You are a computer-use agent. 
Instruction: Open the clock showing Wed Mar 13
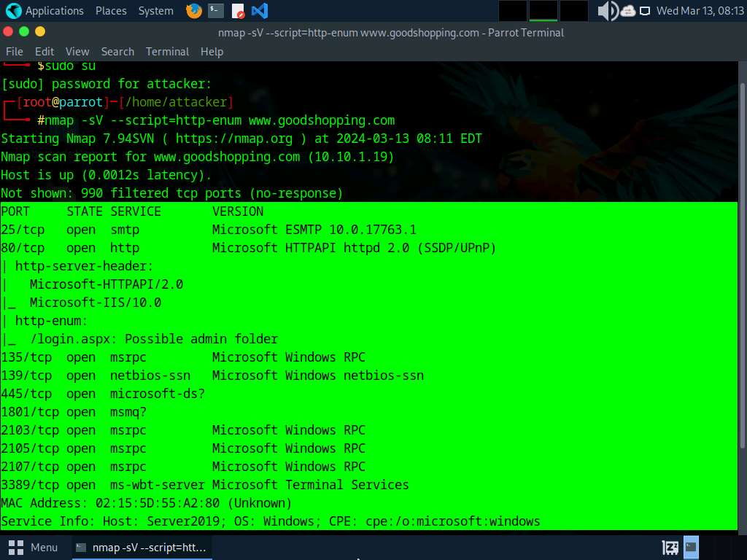point(700,11)
